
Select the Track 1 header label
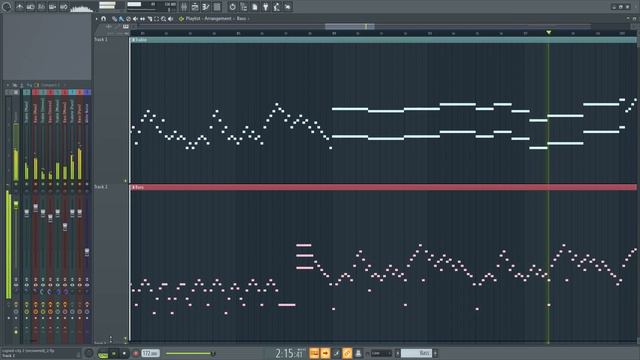tap(101, 40)
